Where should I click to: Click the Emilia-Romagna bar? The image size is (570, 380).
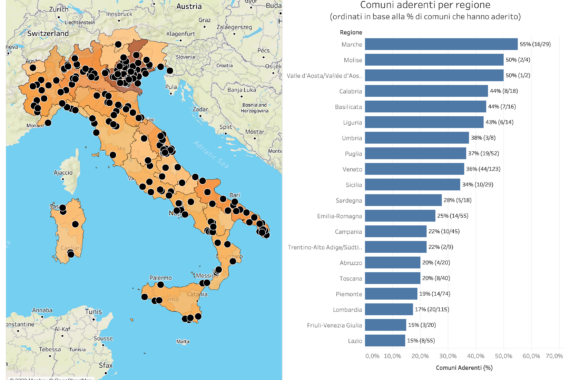(x=400, y=216)
